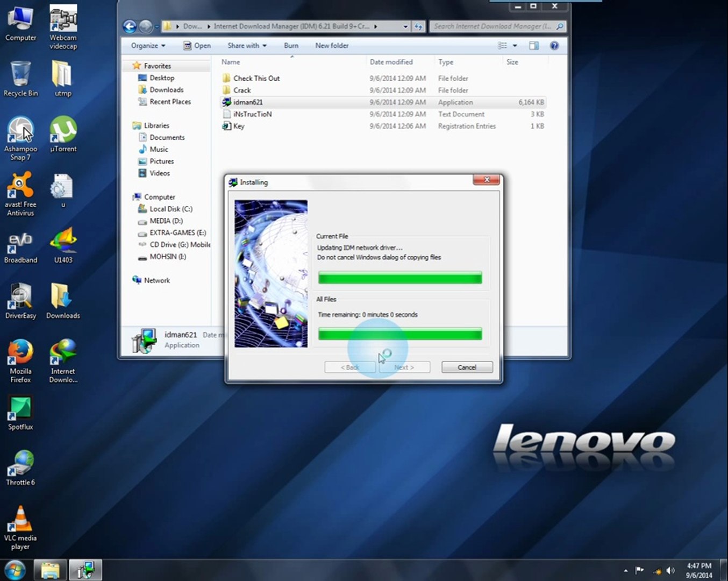
Task: Click the Explorer Forward navigation arrow
Action: point(145,26)
